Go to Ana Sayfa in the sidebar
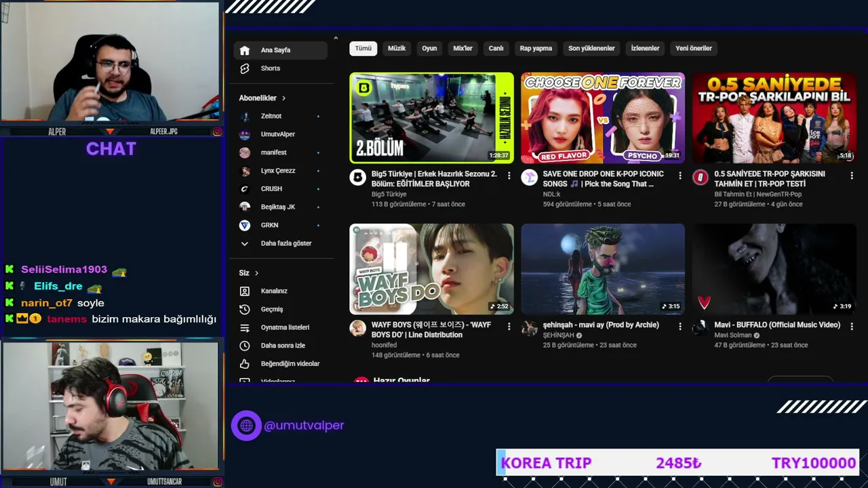868x488 pixels. tap(280, 50)
